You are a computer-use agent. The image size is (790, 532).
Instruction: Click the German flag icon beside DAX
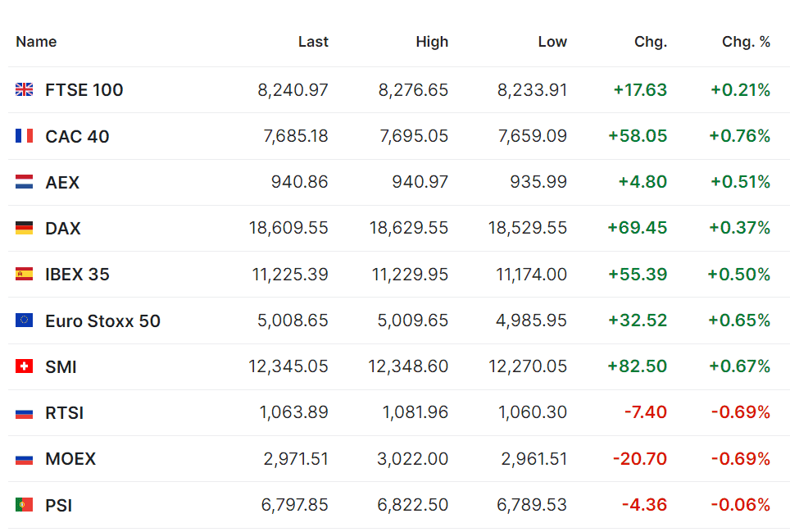coord(25,228)
